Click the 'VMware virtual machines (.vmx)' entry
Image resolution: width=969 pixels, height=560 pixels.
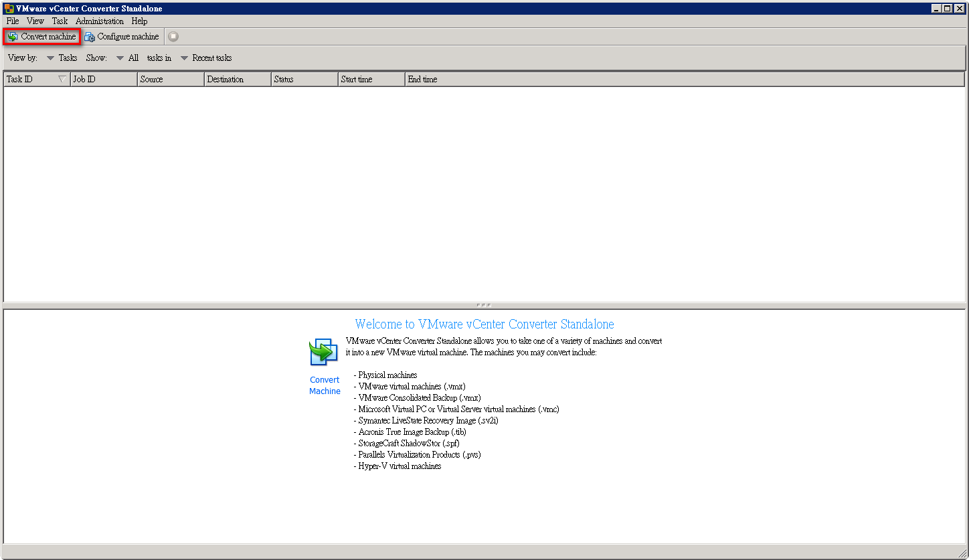click(412, 387)
